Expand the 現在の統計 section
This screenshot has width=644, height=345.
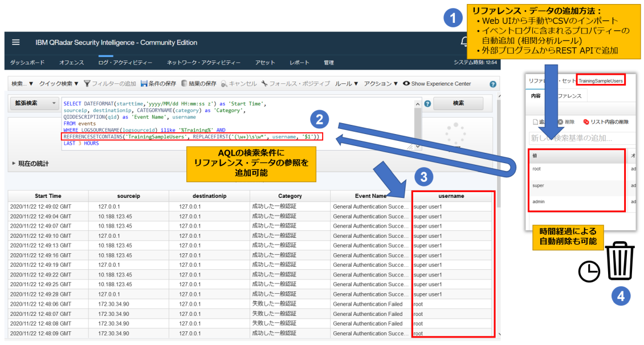pos(30,164)
